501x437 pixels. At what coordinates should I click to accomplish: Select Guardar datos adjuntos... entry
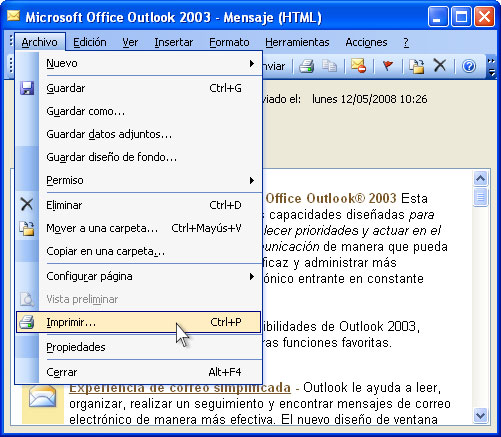[x=138, y=134]
